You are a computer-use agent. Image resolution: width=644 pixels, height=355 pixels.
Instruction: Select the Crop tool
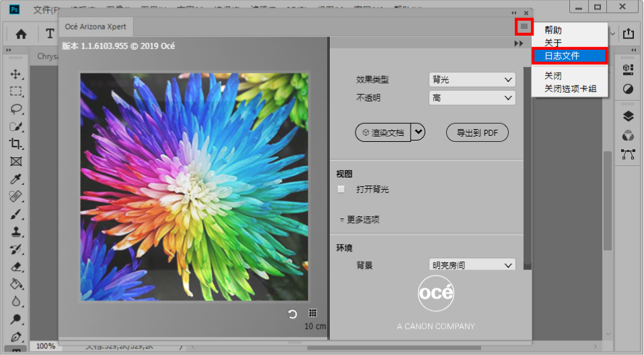[x=16, y=144]
